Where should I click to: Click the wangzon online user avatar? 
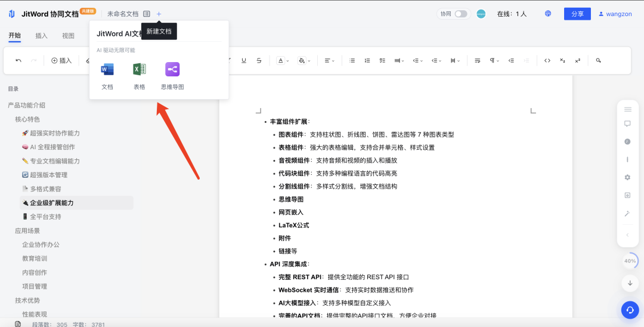481,14
